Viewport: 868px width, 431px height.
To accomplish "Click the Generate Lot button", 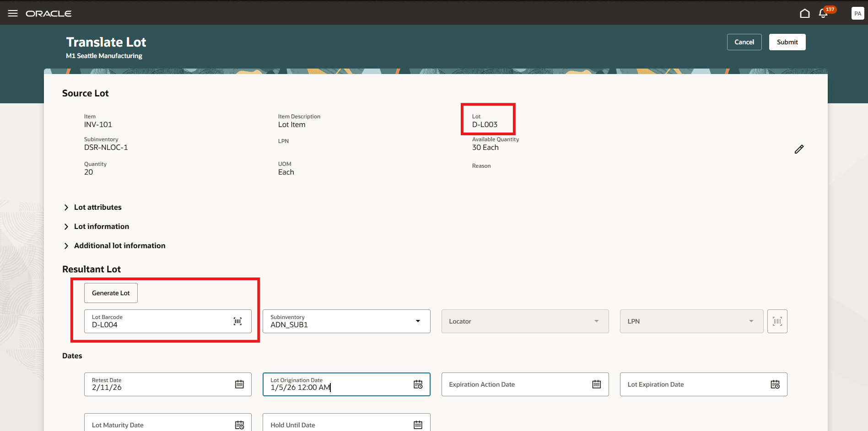I will (111, 293).
